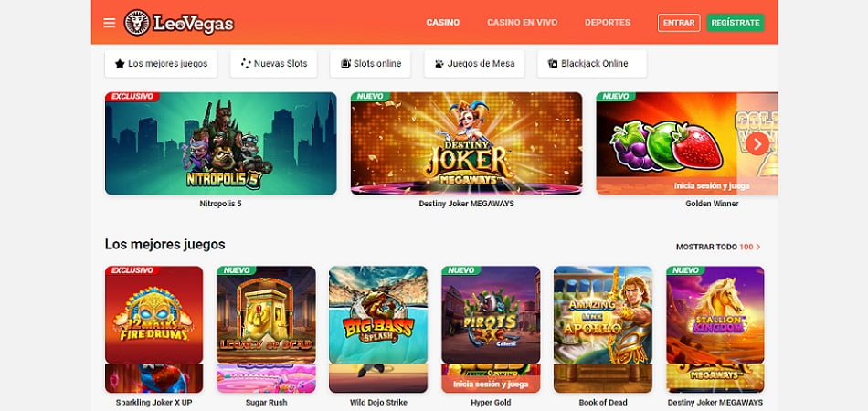Viewport: 868px width, 411px height.
Task: Open the DEPORTES section
Action: pyautogui.click(x=608, y=23)
